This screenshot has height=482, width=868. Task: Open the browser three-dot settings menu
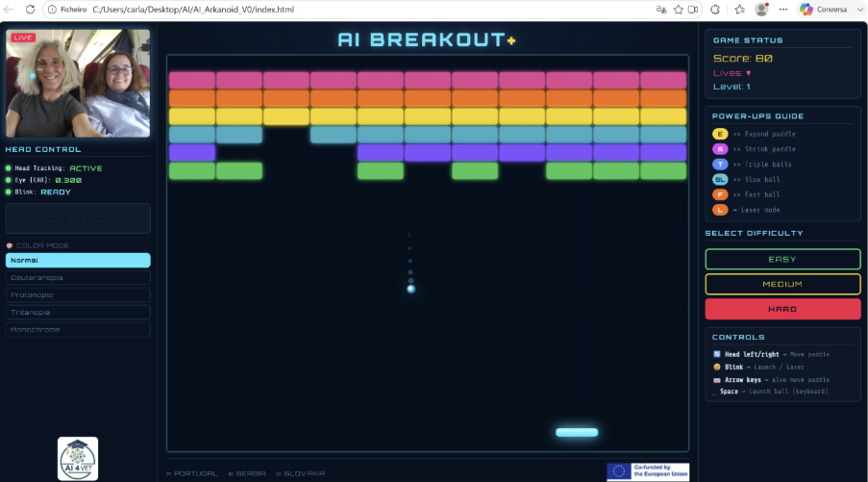click(782, 10)
